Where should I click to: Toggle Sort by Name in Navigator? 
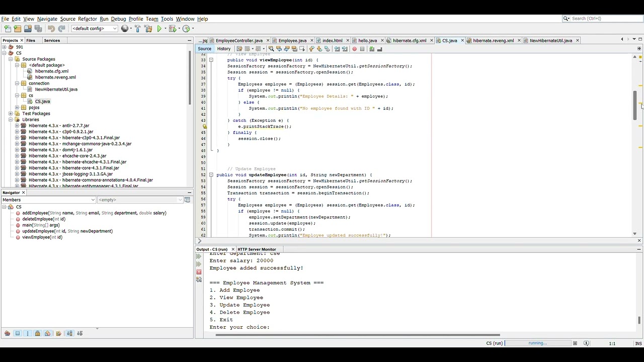tap(69, 333)
